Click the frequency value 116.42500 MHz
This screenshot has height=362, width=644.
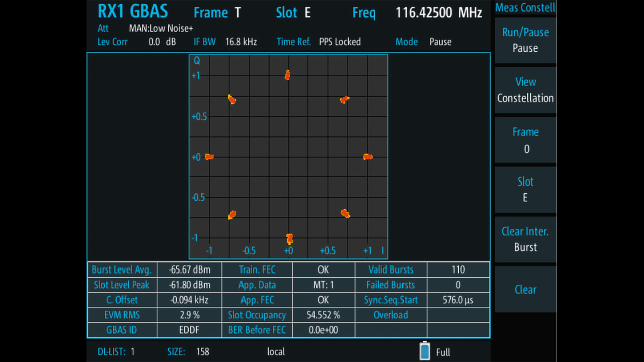pos(439,13)
